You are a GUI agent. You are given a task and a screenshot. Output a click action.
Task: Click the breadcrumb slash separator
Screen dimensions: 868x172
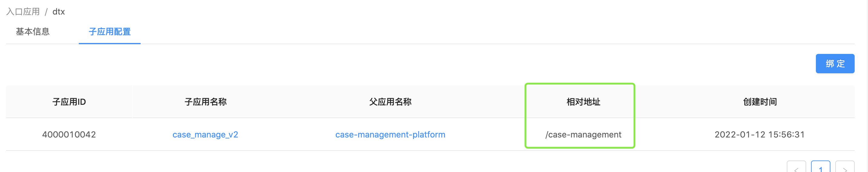pyautogui.click(x=46, y=12)
